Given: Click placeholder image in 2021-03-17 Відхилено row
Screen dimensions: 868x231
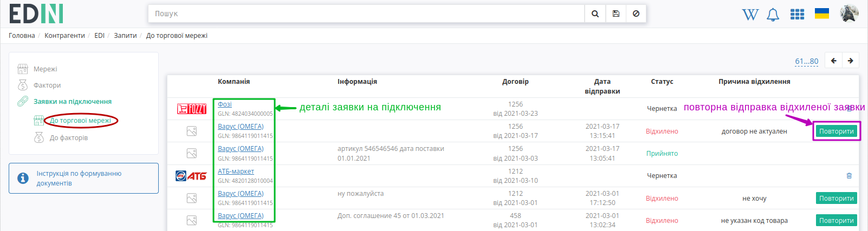Looking at the screenshot, I should pyautogui.click(x=192, y=131).
